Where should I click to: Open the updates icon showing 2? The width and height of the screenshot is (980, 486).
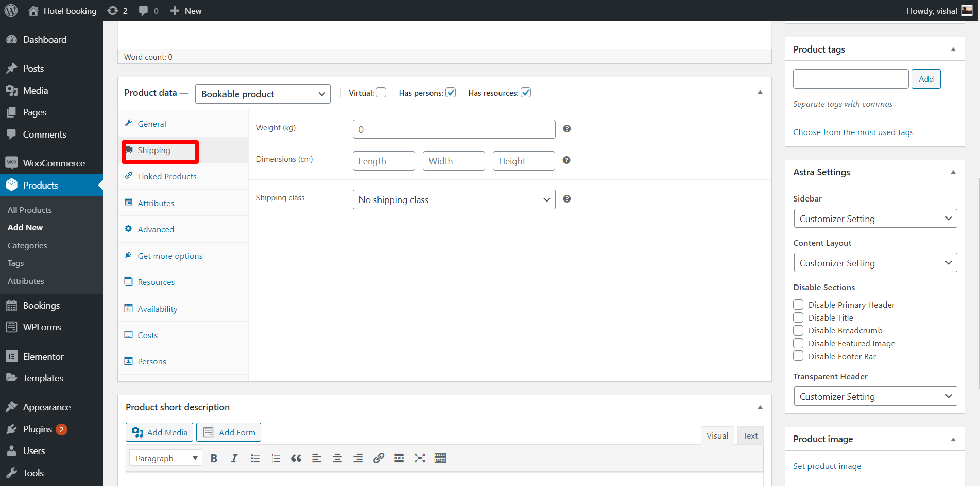(117, 11)
